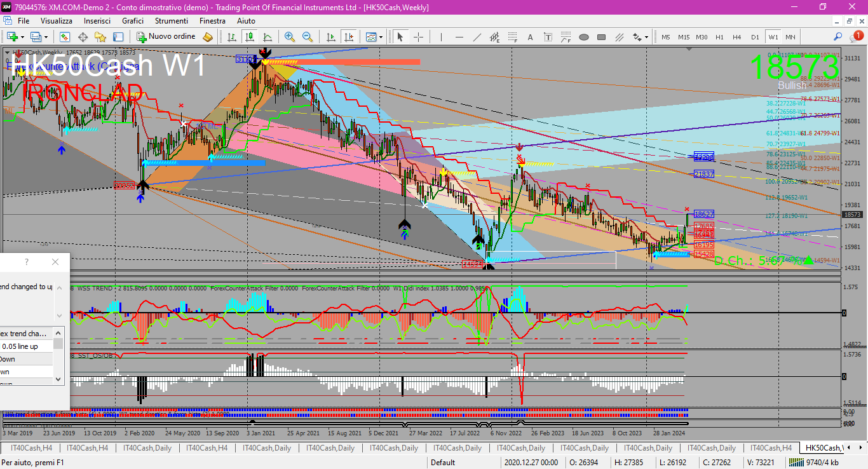Insert text with the A tool
Screen dimensions: 868x469
click(531, 37)
